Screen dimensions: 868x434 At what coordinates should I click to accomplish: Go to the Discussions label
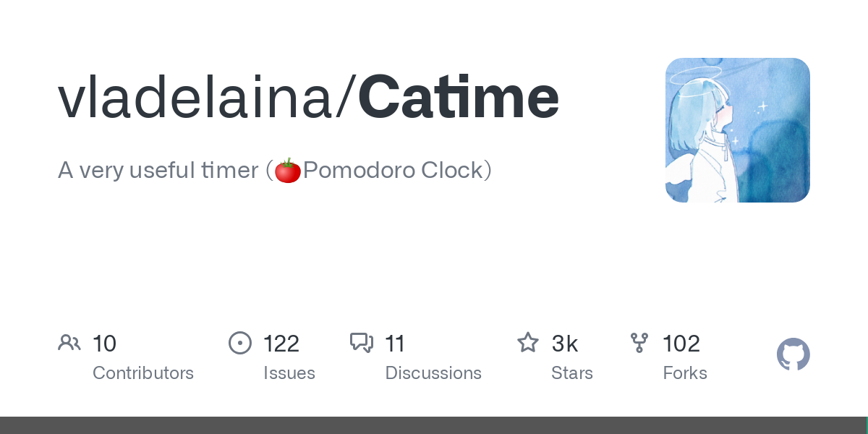tap(433, 373)
